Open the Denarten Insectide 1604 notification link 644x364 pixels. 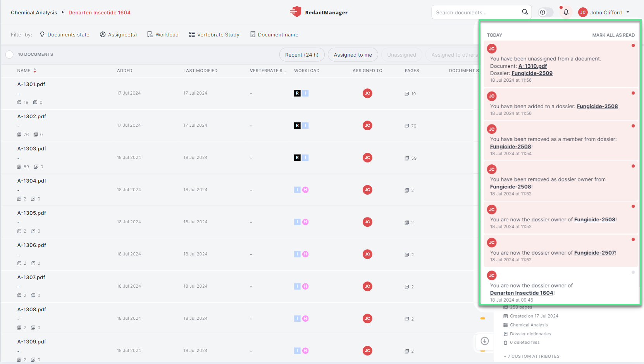pyautogui.click(x=522, y=293)
